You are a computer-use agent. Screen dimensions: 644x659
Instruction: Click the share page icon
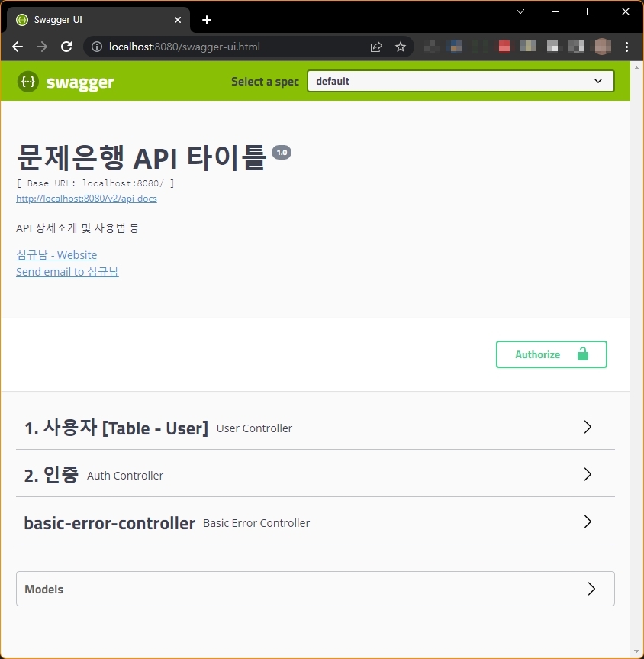click(x=376, y=47)
